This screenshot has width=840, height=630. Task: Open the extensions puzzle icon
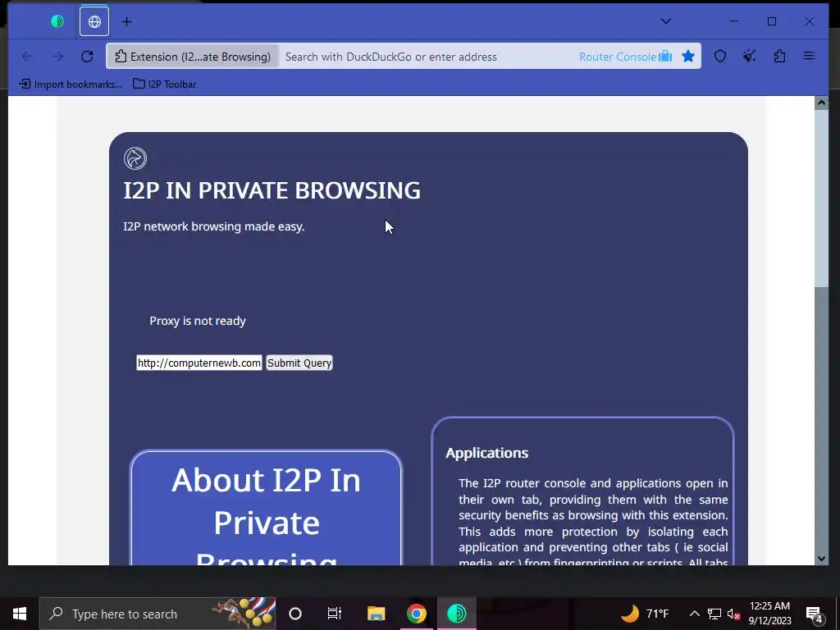click(x=779, y=57)
